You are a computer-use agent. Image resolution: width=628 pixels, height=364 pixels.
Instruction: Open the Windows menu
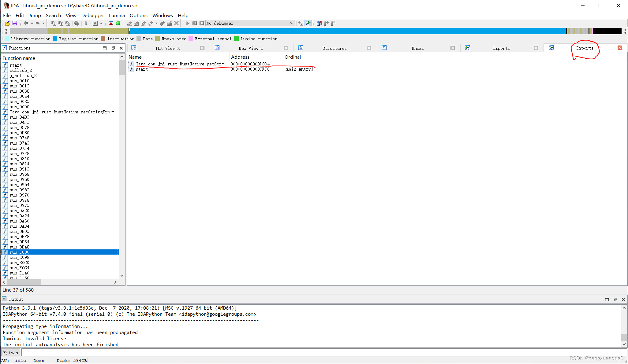click(163, 15)
